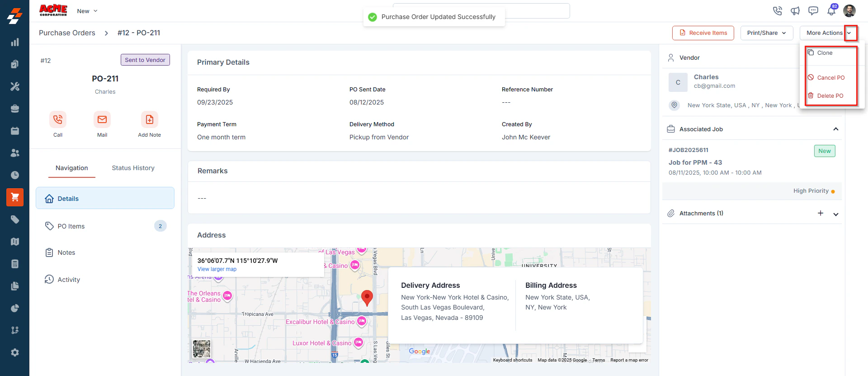Click the ACME Corporation logo

(x=53, y=10)
